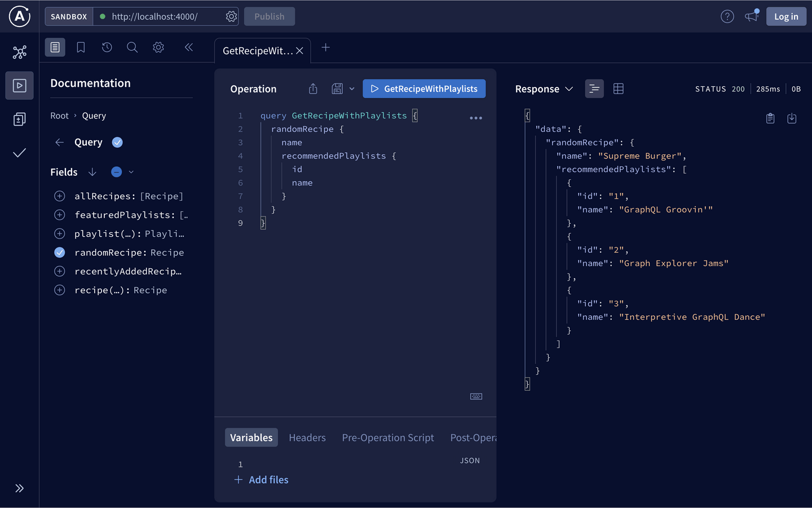Deselect the randomRecipe field checkmark

click(59, 252)
